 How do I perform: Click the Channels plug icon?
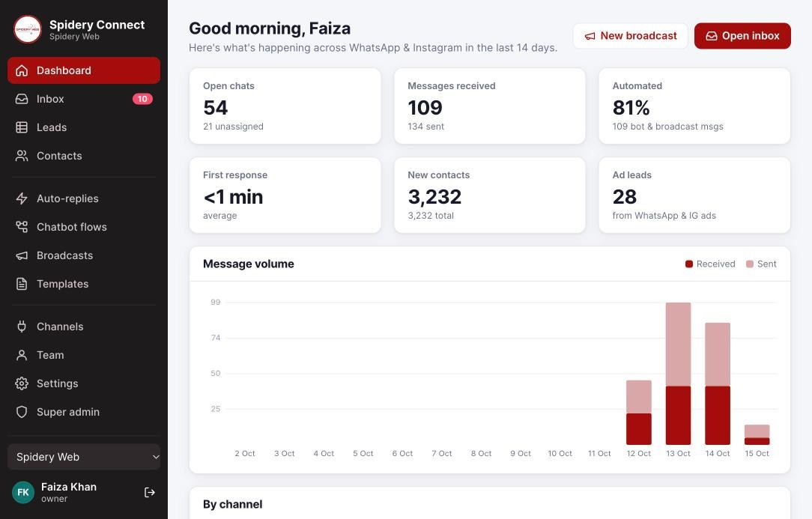pos(22,327)
